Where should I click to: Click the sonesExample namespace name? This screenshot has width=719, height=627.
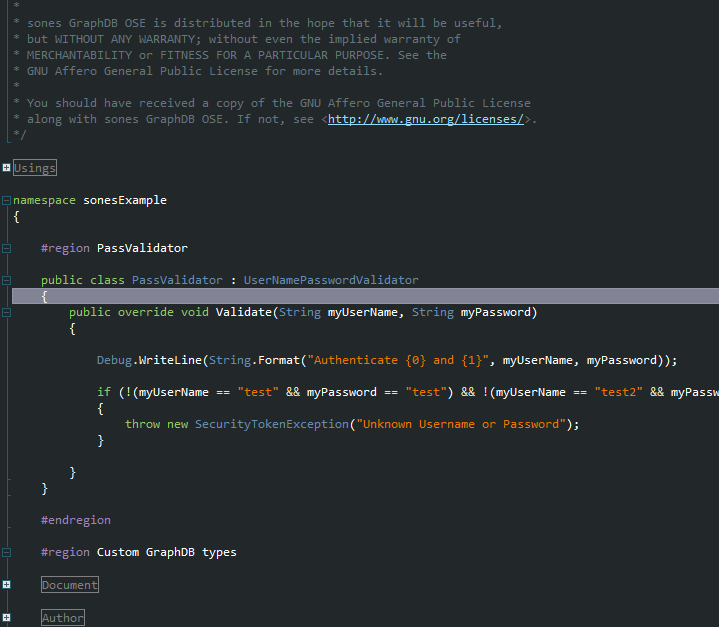click(x=125, y=200)
